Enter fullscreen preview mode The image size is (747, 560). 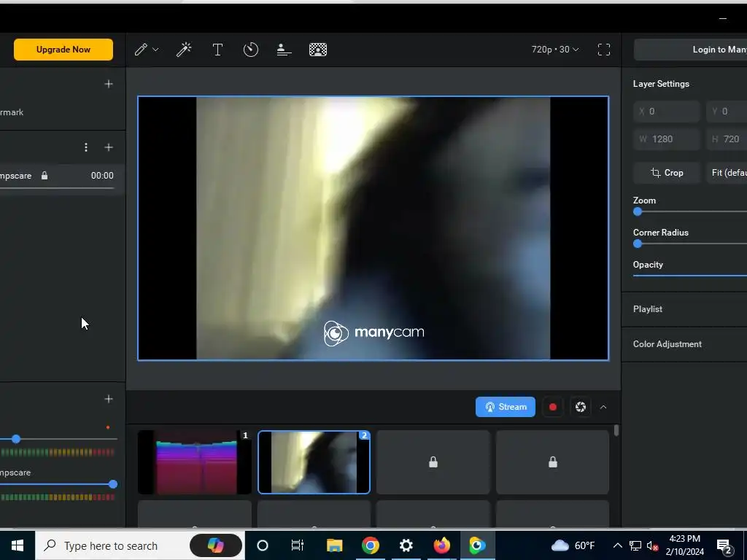[x=603, y=50]
